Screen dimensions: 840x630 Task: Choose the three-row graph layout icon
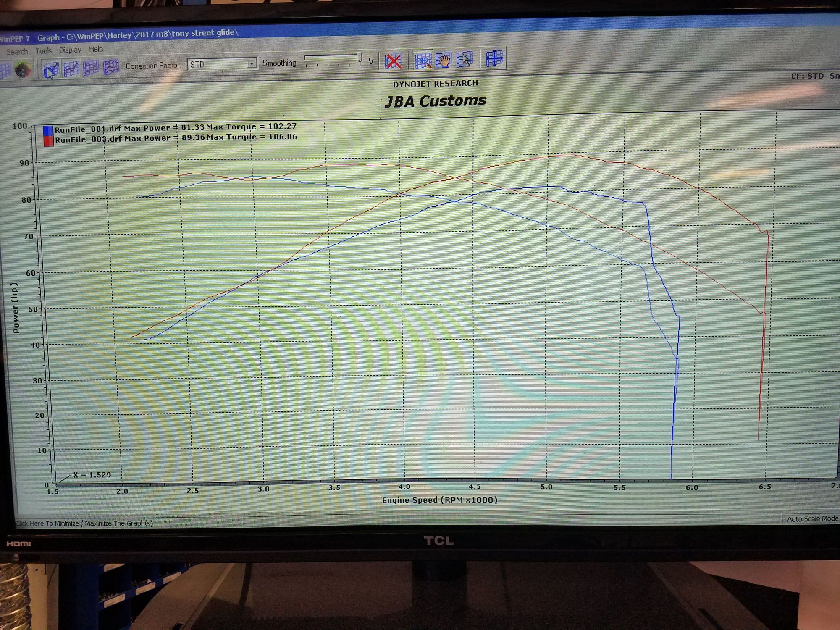click(x=91, y=68)
